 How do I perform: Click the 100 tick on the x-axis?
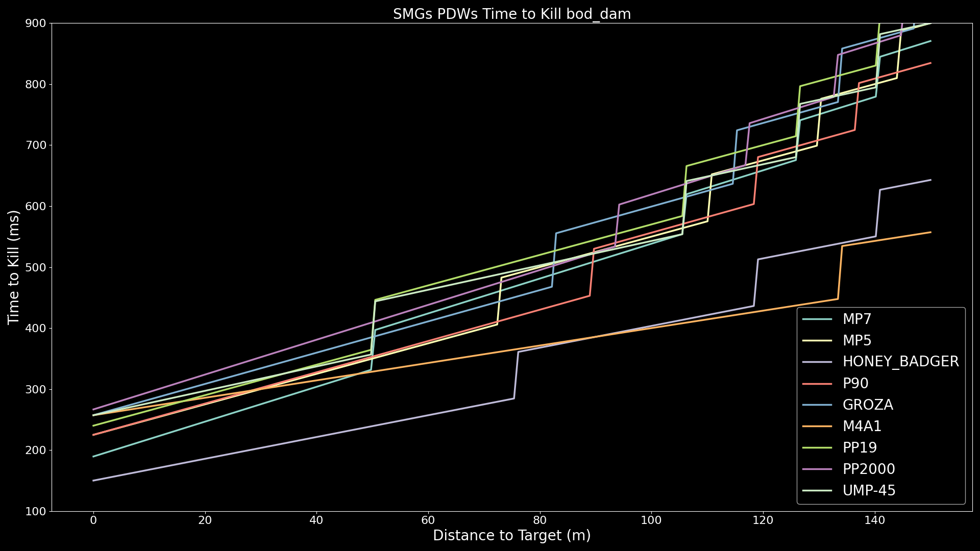[x=651, y=520]
